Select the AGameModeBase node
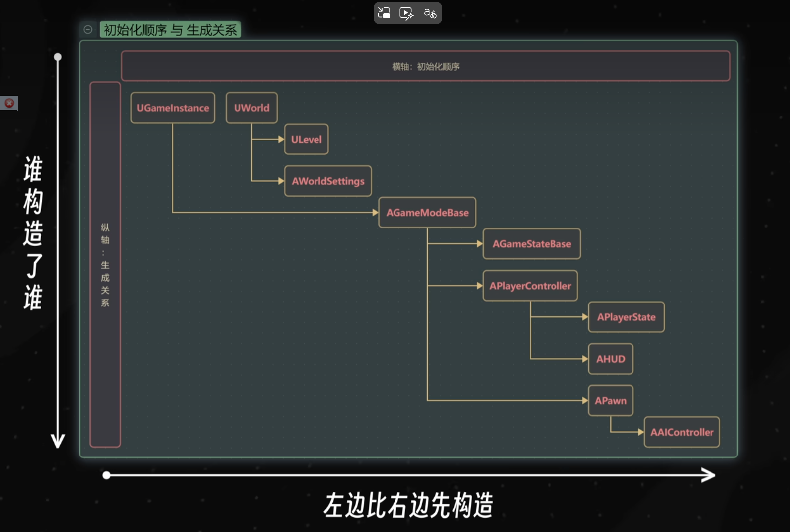 pyautogui.click(x=427, y=213)
